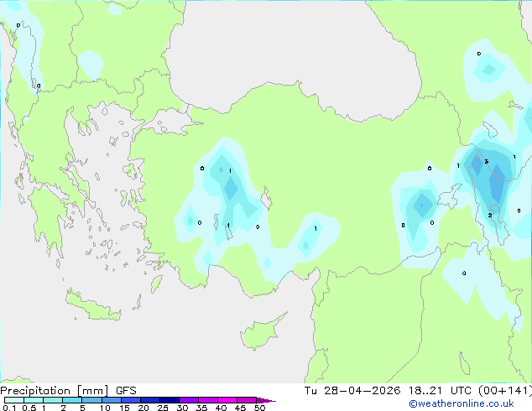Click the legend value label "0.1"
This screenshot has height=411, width=532.
(x=9, y=408)
